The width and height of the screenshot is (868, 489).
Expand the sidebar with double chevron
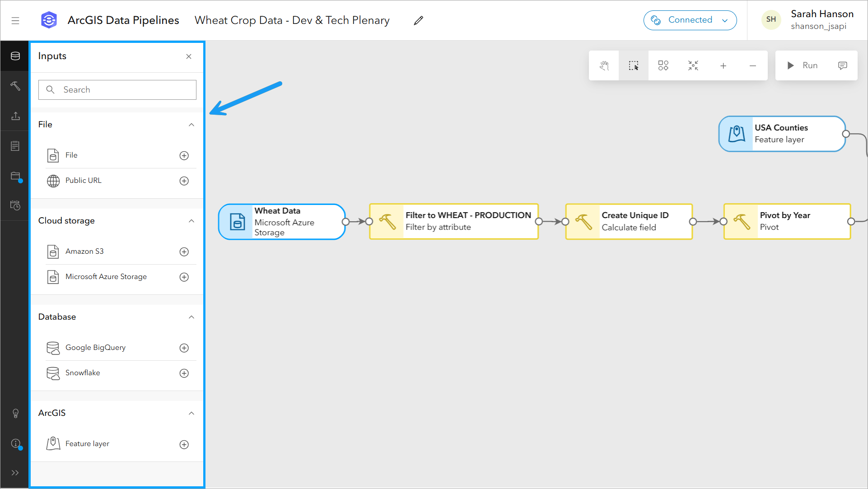click(x=15, y=473)
